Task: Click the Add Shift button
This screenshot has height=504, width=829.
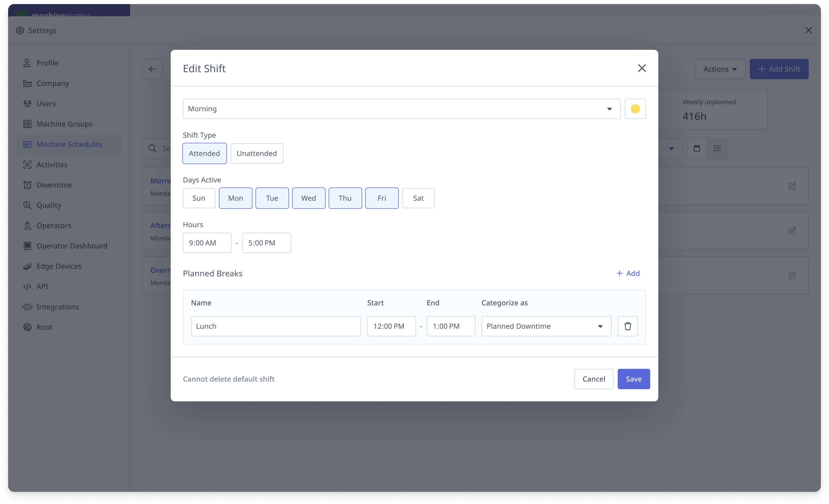Action: [x=779, y=69]
